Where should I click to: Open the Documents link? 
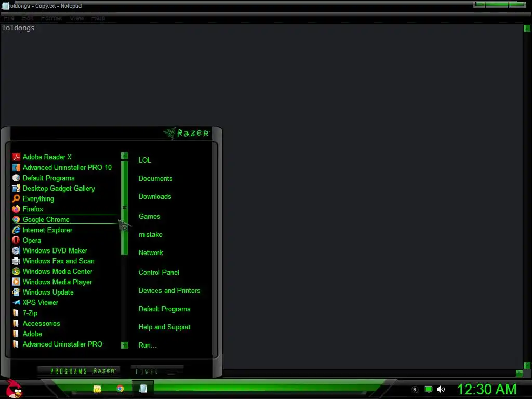[155, 179]
